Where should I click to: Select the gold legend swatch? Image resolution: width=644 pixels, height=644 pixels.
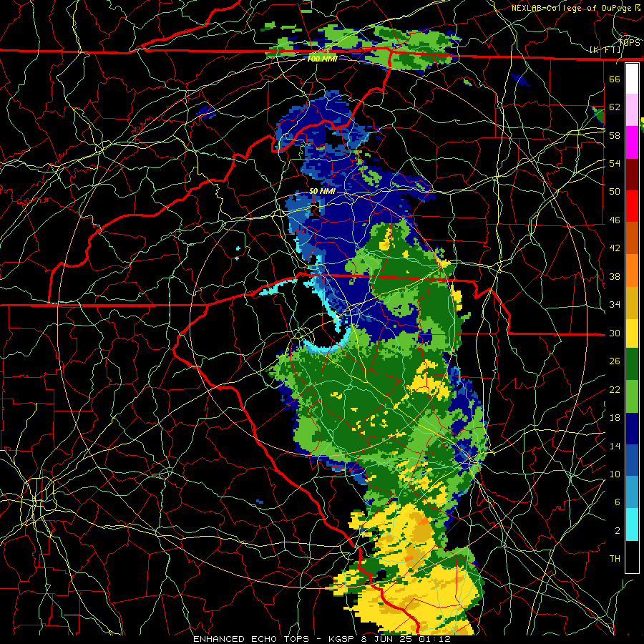coord(632,303)
